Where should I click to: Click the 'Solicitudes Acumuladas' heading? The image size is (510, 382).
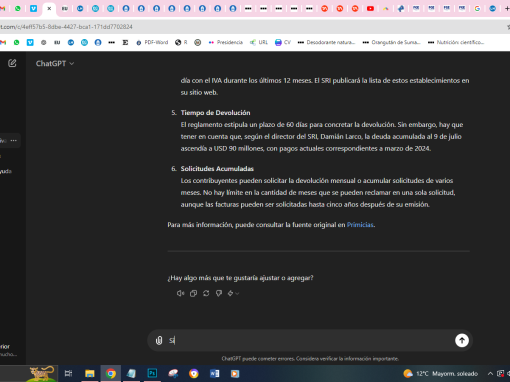coord(217,169)
